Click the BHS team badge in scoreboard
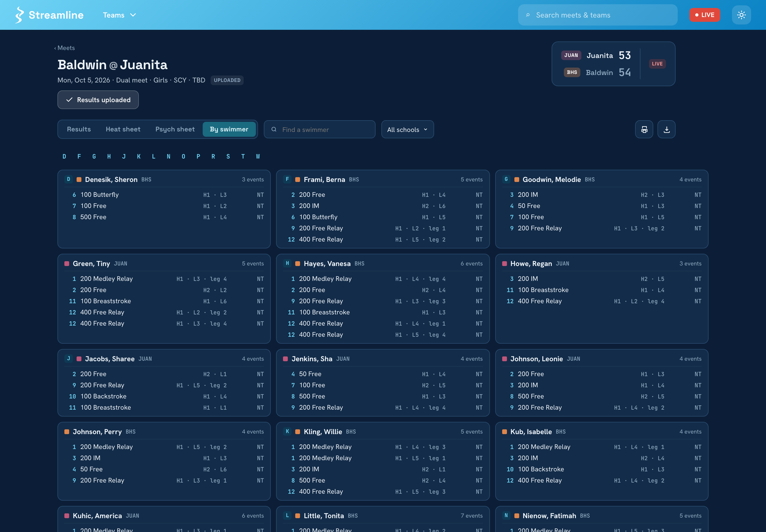The width and height of the screenshot is (766, 532). click(572, 72)
